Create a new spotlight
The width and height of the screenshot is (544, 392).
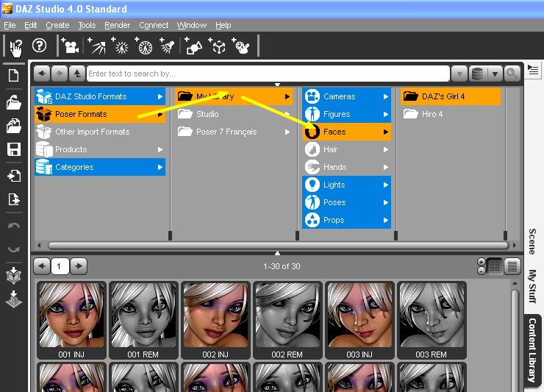[x=167, y=46]
